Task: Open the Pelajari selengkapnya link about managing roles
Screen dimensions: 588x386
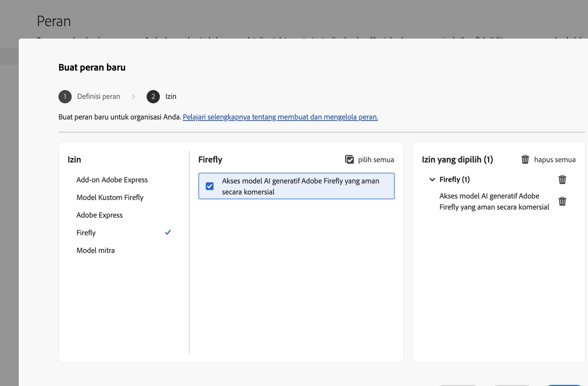Action: (280, 117)
